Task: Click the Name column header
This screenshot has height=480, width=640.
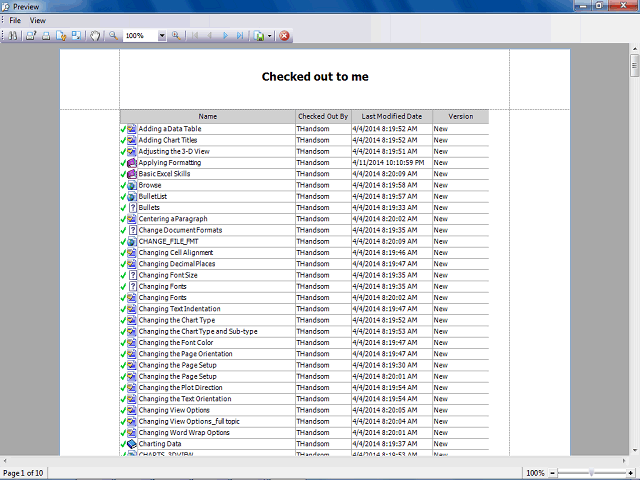Action: tap(208, 116)
